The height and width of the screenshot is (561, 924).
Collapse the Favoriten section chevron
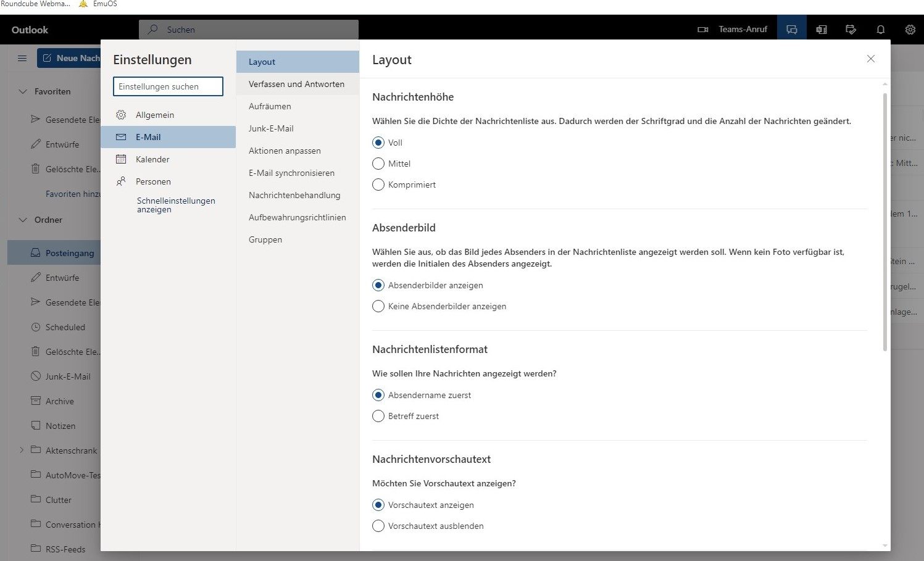click(x=23, y=91)
